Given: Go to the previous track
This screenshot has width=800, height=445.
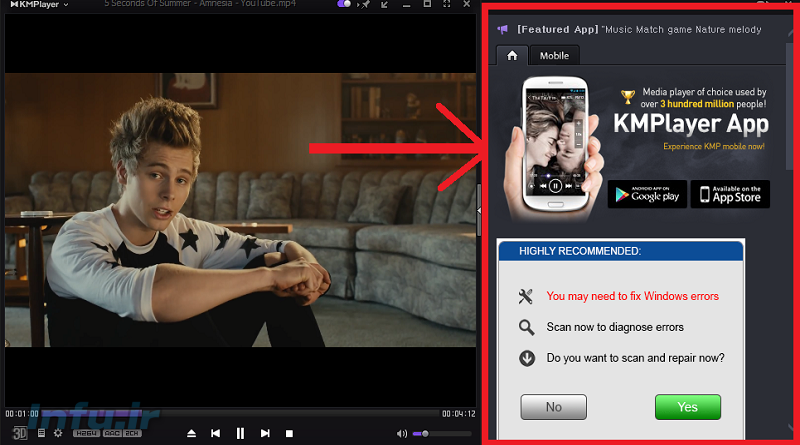Looking at the screenshot, I should 215,433.
